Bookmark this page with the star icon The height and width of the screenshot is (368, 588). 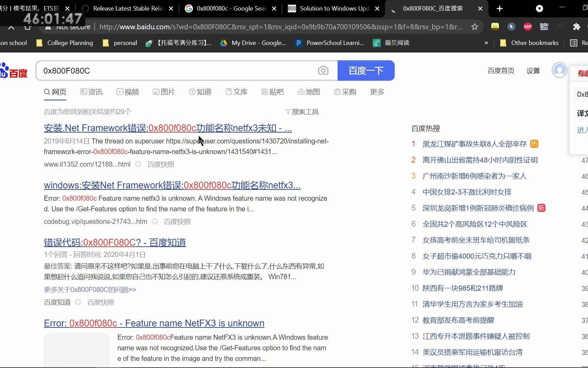(475, 27)
